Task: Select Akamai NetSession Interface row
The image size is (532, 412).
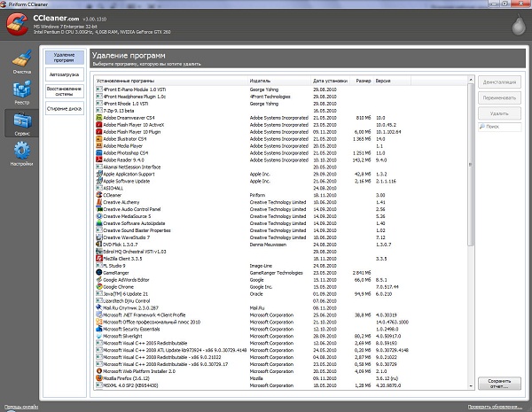Action: (251, 167)
